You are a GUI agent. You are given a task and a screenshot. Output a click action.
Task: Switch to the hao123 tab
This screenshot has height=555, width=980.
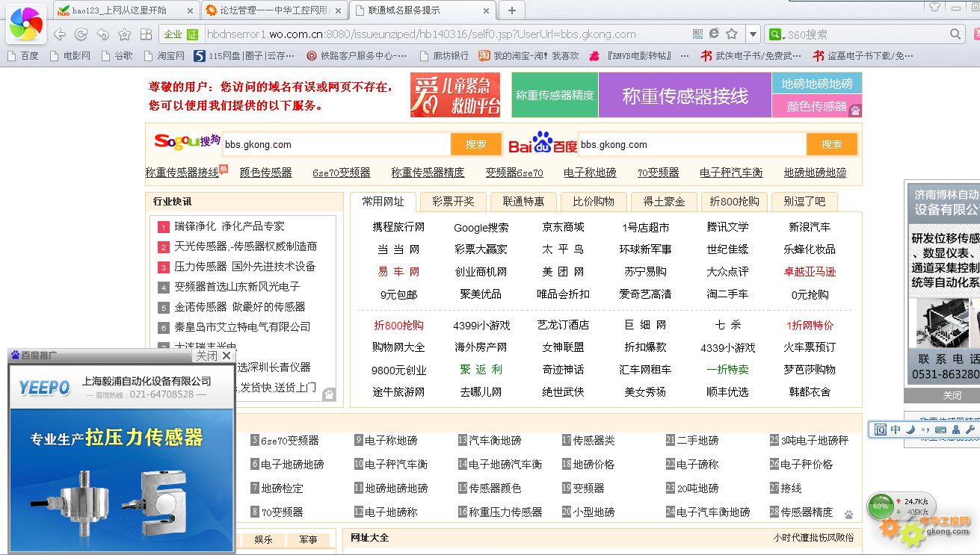click(120, 10)
